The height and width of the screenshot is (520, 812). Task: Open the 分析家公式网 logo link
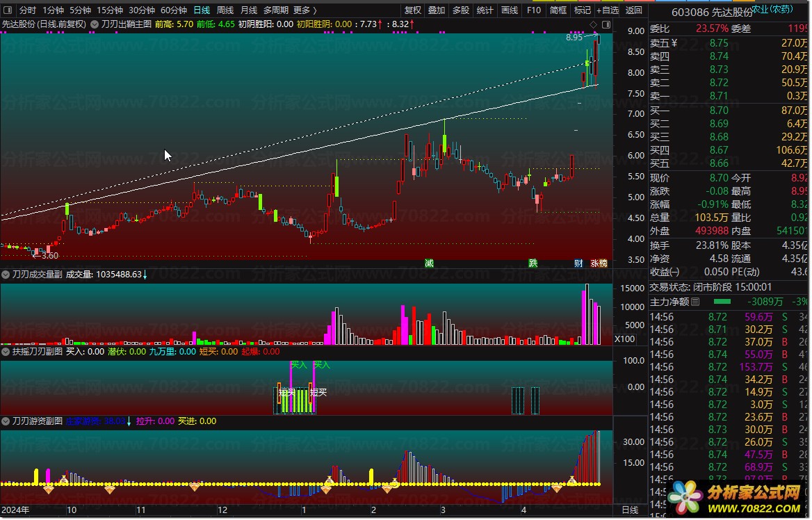(x=736, y=498)
